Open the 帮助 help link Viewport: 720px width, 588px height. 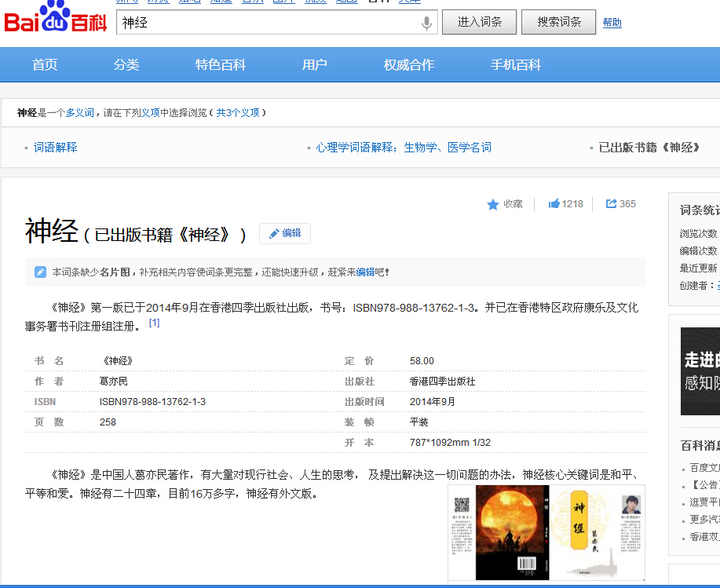612,23
